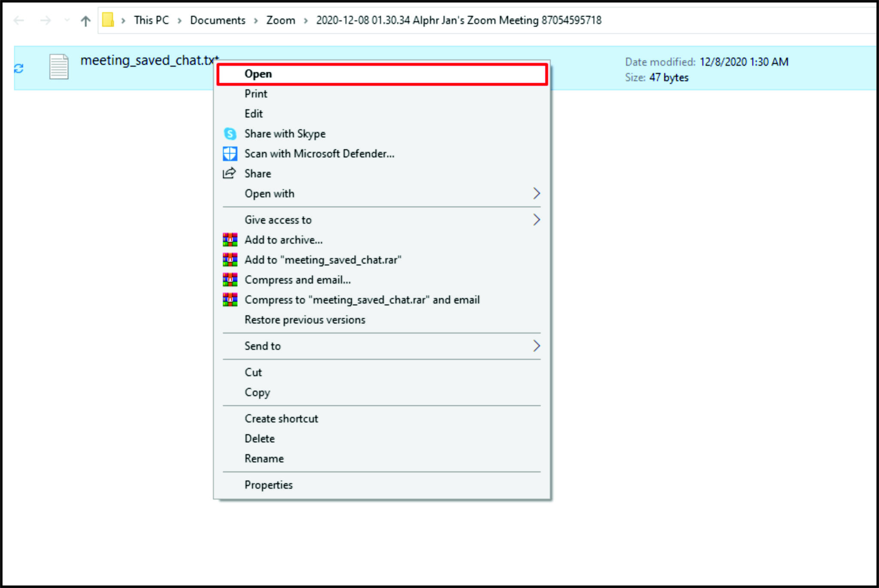879x588 pixels.
Task: Expand the Give access to submenu
Action: (537, 220)
